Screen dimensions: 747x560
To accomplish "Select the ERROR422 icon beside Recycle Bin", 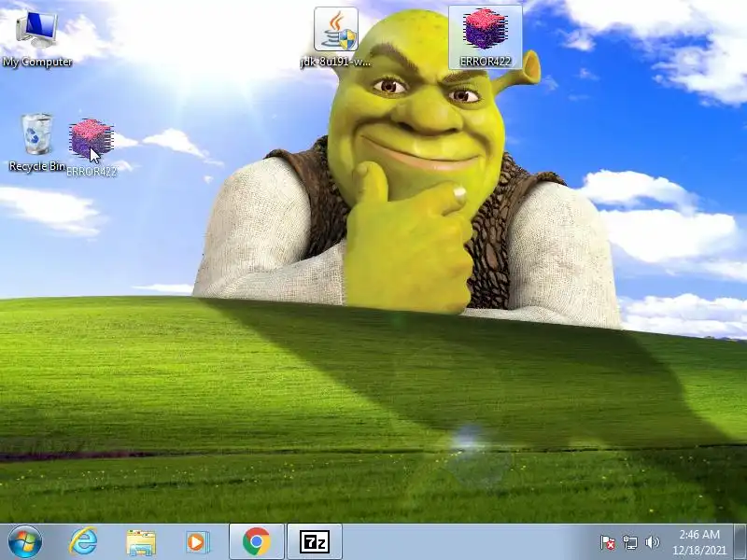I will coord(92,147).
